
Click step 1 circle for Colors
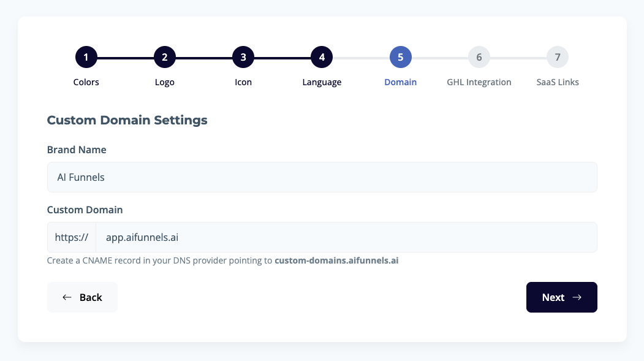click(86, 58)
